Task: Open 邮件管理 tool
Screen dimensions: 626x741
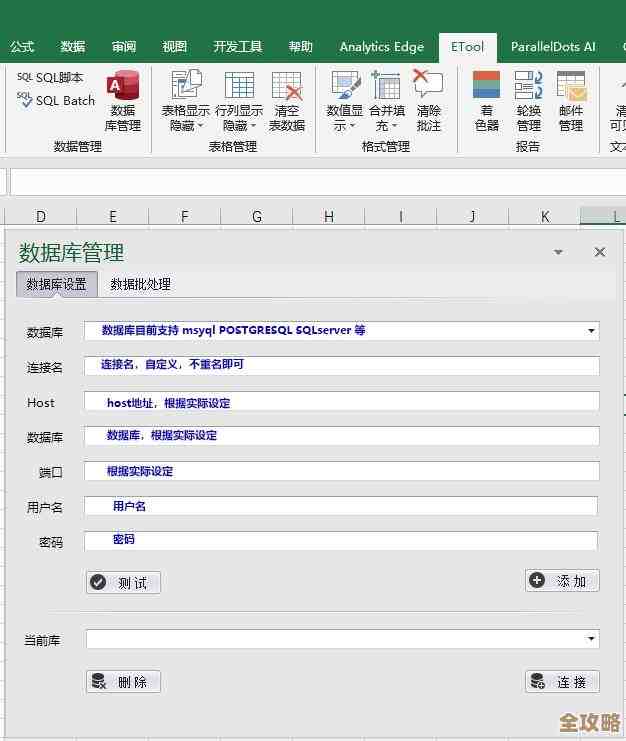Action: point(571,101)
